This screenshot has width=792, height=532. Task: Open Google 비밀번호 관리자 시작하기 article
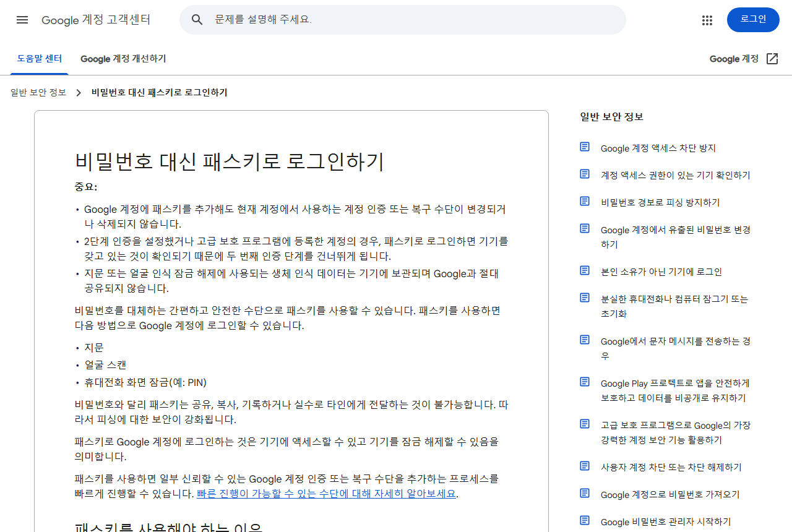pos(666,522)
